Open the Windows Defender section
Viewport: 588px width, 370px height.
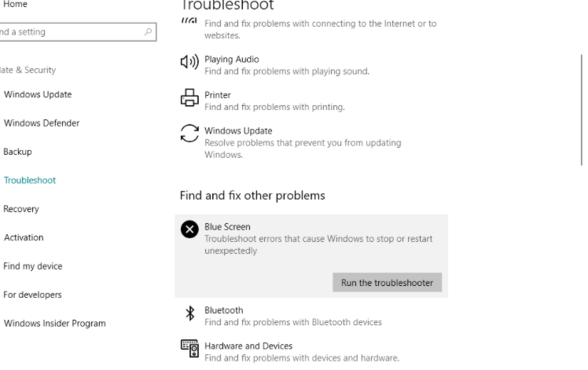(42, 123)
